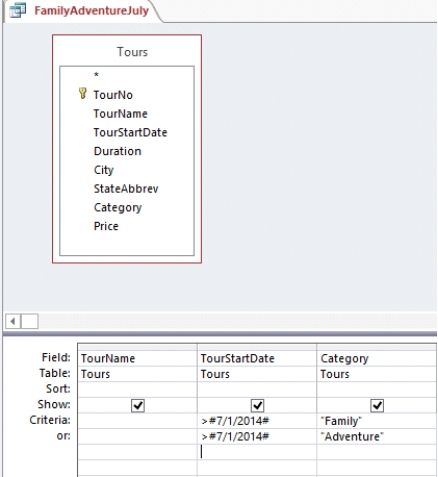Select the TourNo field in Tours list
Screen dimensions: 438x477
[113, 95]
